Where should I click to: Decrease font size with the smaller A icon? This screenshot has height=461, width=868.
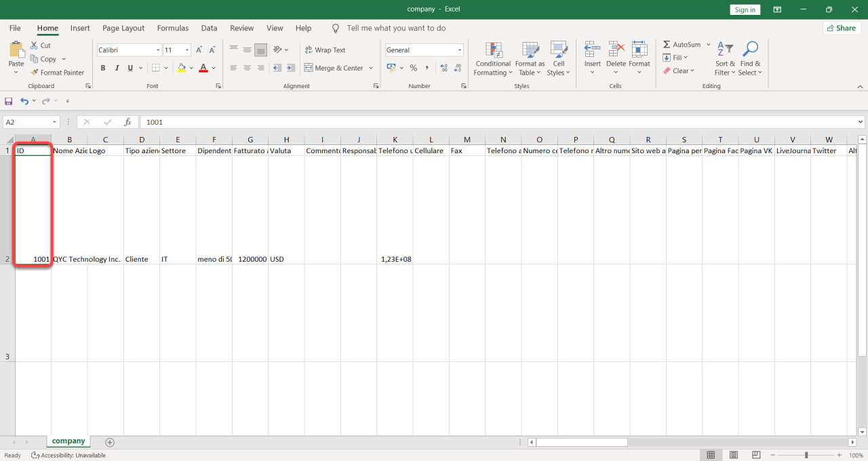(x=212, y=50)
